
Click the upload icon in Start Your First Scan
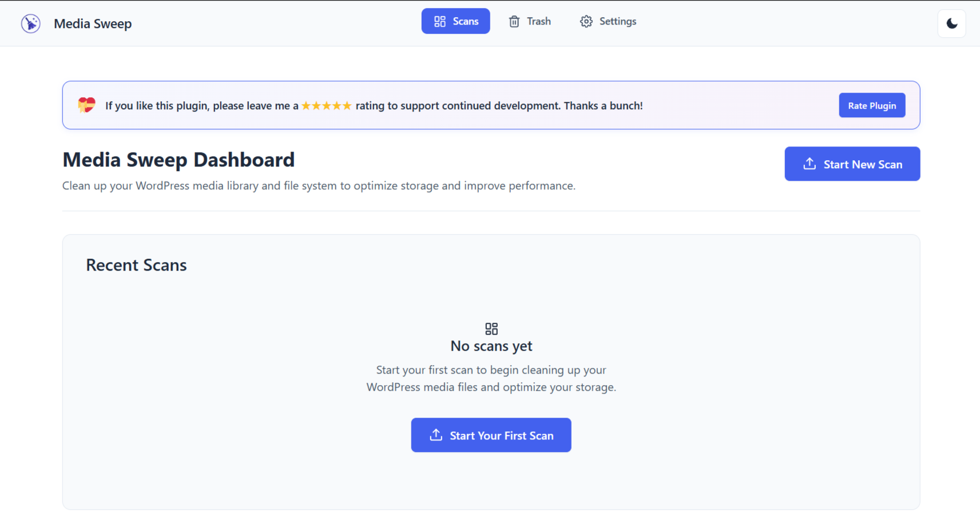(x=436, y=435)
